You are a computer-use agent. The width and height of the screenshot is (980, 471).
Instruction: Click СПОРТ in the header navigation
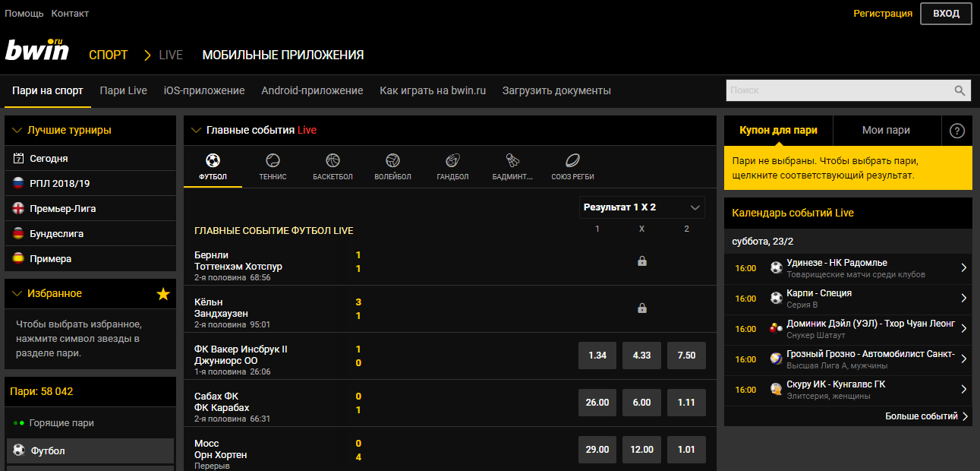pos(109,55)
